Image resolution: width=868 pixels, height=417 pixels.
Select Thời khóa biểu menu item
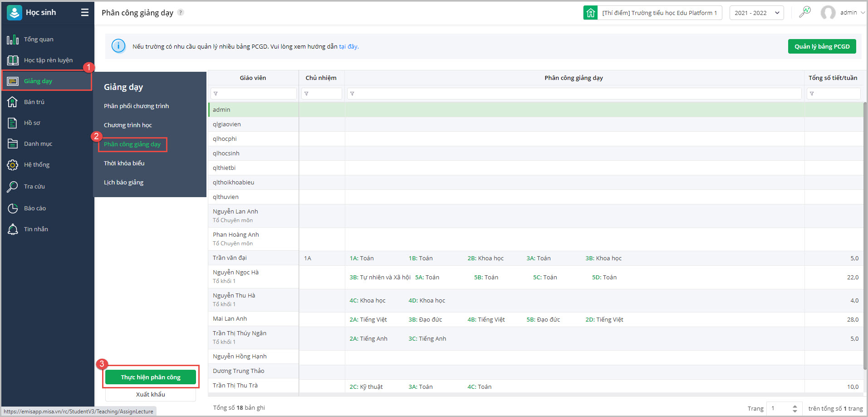[124, 164]
